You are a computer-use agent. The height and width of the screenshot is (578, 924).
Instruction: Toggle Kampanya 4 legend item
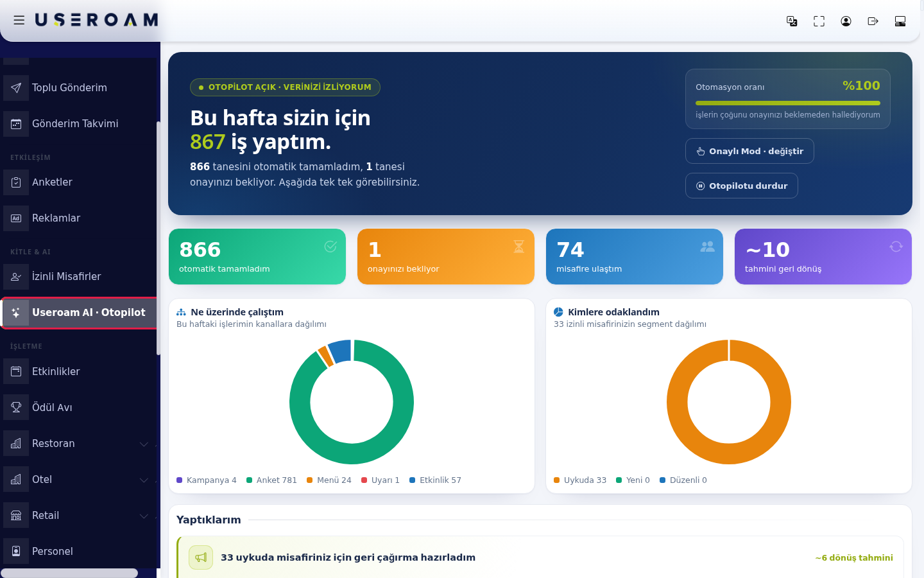tap(207, 480)
